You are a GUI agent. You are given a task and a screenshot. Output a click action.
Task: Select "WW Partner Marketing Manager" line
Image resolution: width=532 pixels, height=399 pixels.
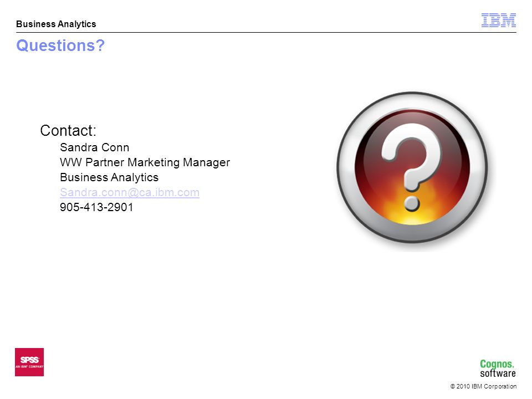(145, 162)
